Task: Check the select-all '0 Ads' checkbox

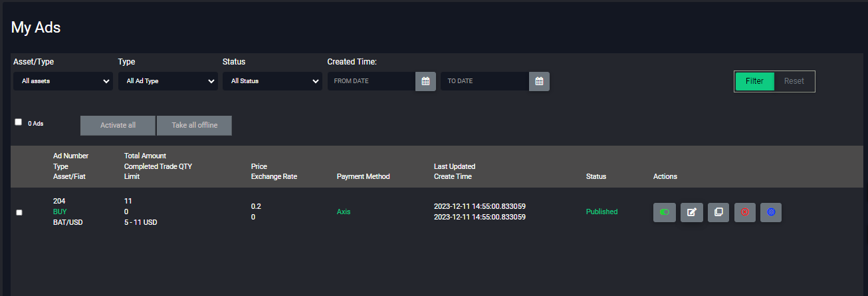Action: pyautogui.click(x=19, y=122)
